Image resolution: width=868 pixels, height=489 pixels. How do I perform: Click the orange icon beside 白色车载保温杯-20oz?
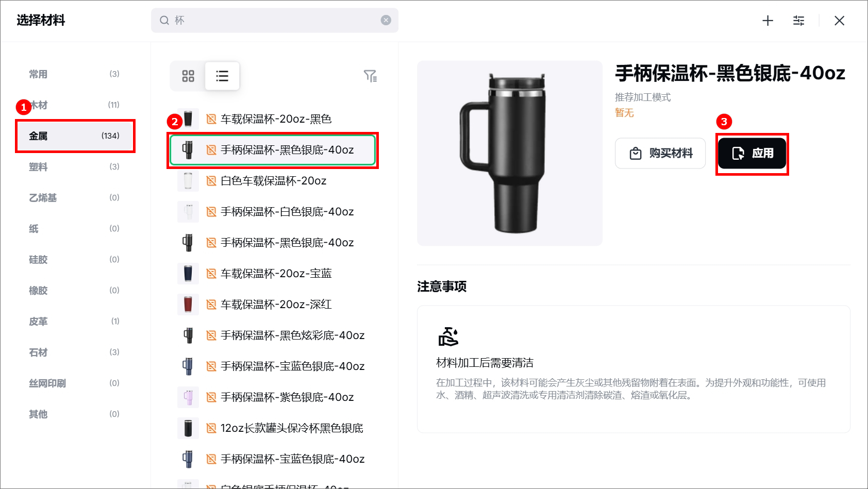tap(211, 181)
